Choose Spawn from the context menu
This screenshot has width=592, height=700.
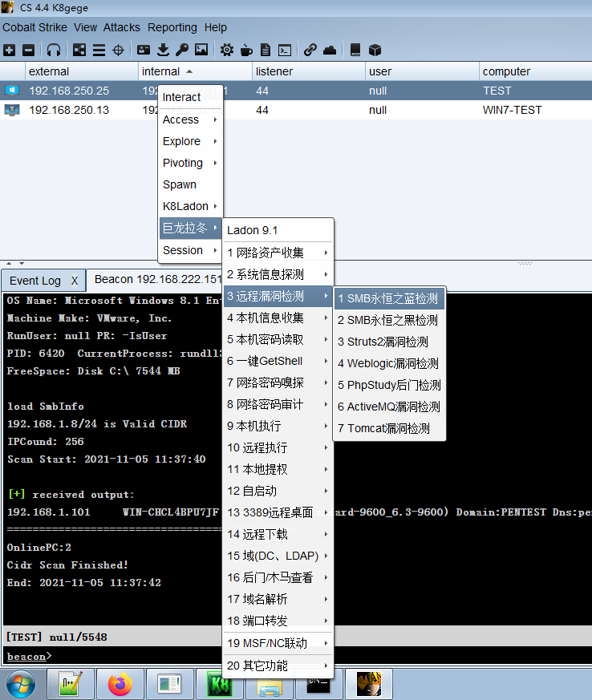(x=191, y=184)
